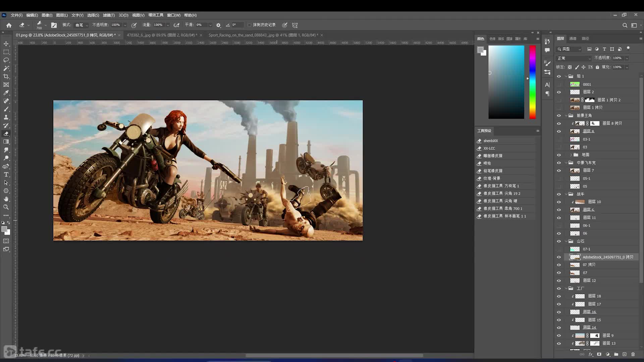Delete layer with trash icon
Image resolution: width=644 pixels, height=362 pixels.
pos(633,354)
